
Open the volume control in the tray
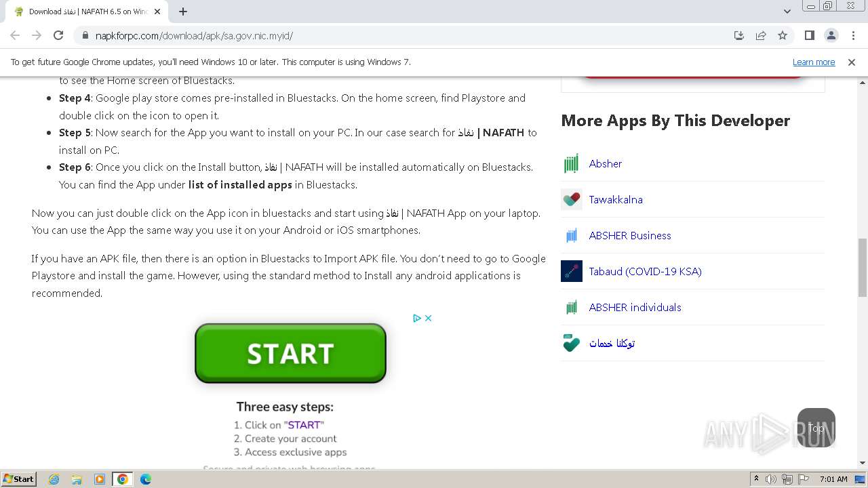pos(771,479)
